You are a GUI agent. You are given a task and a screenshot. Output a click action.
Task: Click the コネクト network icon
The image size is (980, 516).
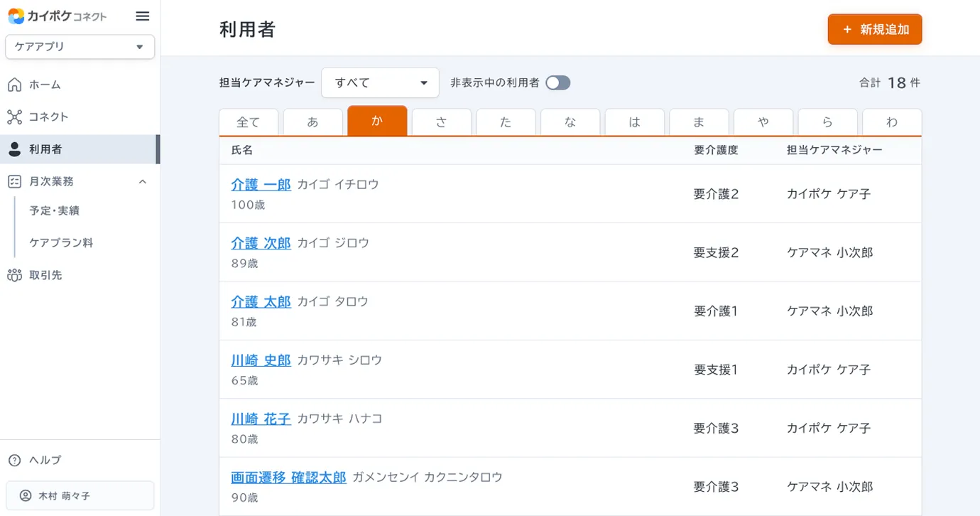tap(14, 117)
